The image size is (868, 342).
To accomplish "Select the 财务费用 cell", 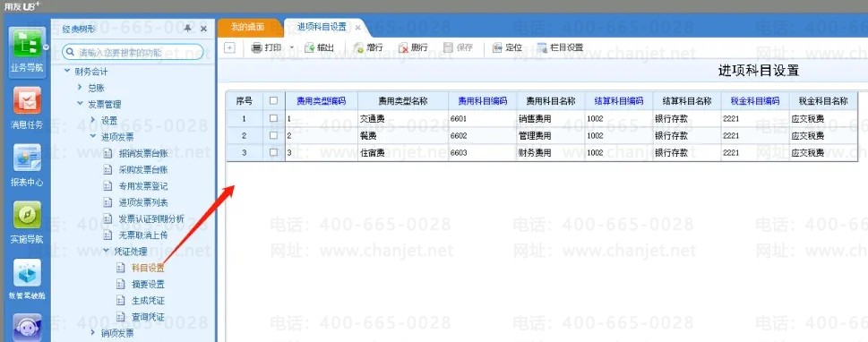I will point(551,153).
